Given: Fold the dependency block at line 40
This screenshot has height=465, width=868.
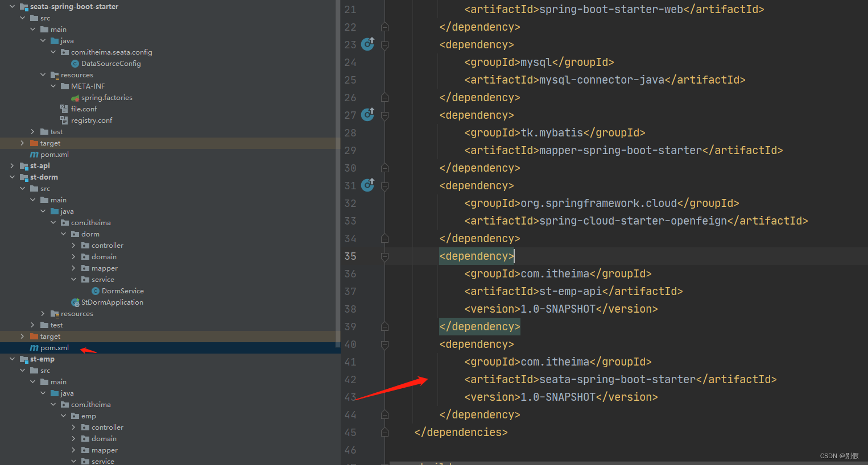Looking at the screenshot, I should pos(385,344).
